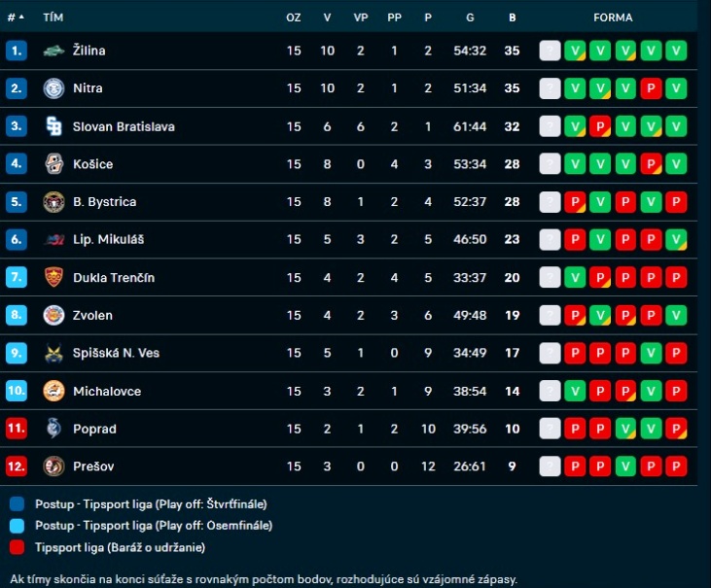This screenshot has width=711, height=588.
Task: Click position badge number 12
Action: (16, 467)
